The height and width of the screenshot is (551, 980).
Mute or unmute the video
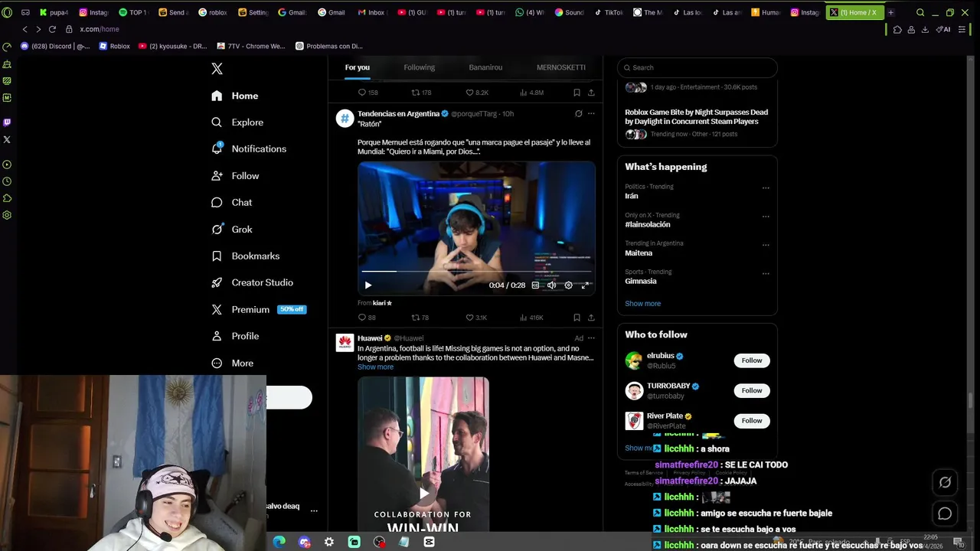[551, 285]
